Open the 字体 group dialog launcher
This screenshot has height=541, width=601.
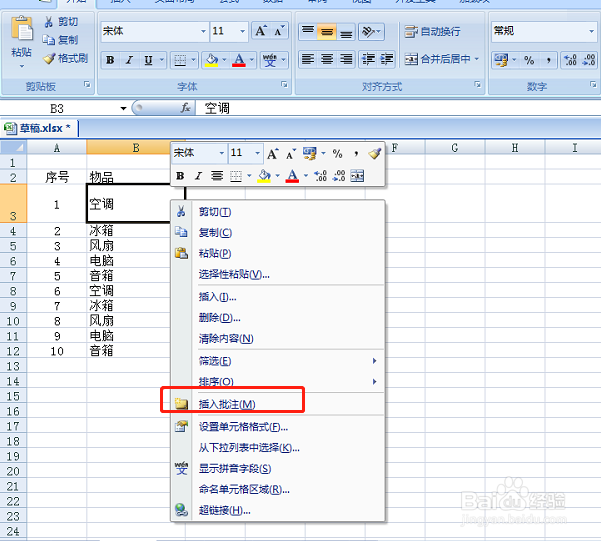point(284,84)
